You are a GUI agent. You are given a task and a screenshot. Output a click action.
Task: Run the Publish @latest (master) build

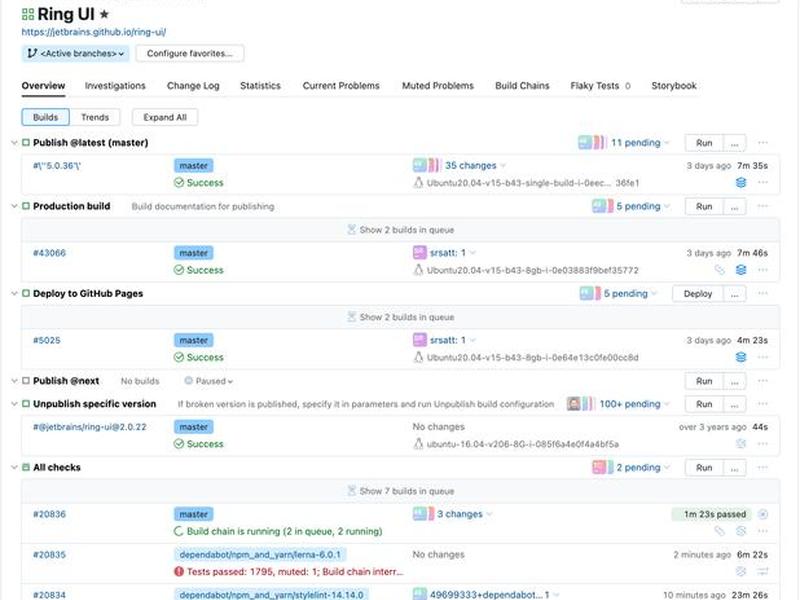pyautogui.click(x=704, y=143)
